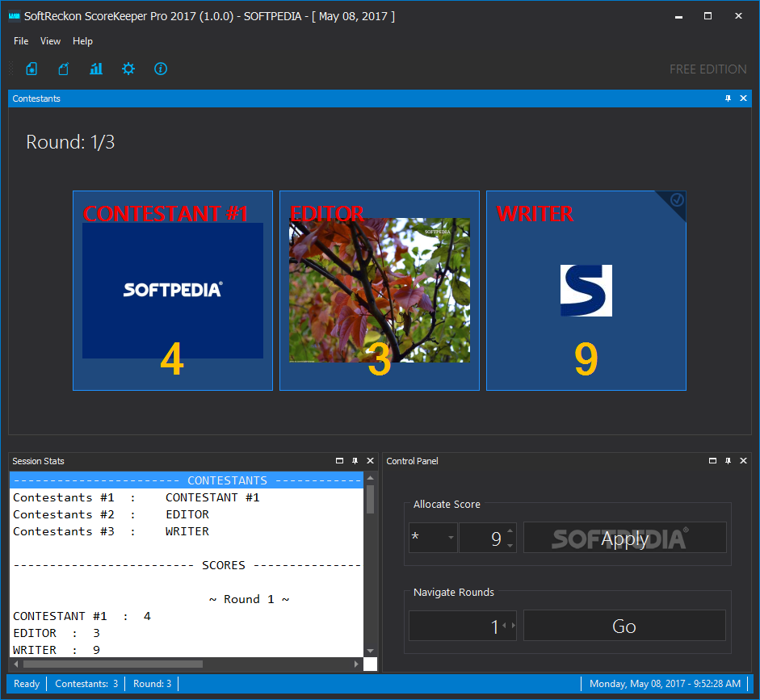This screenshot has height=700, width=760.
Task: Click 'Round: 3' in status bar
Action: (152, 684)
